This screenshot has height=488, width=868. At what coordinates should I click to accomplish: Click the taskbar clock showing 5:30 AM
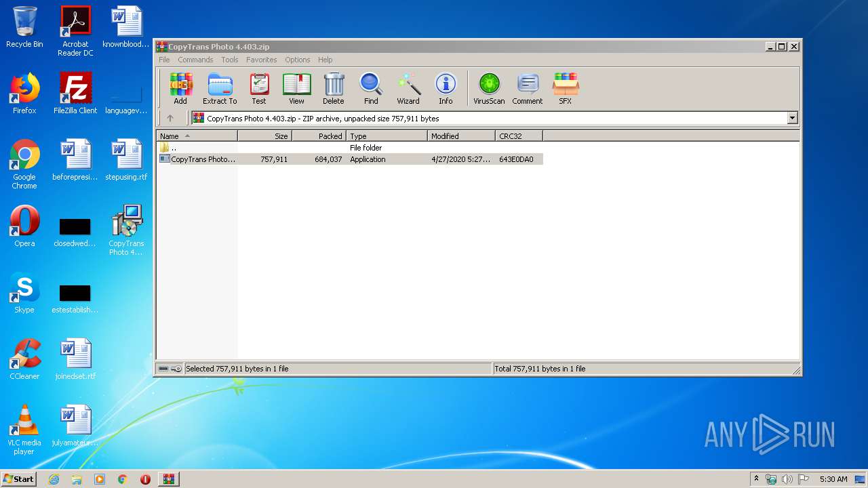point(833,479)
